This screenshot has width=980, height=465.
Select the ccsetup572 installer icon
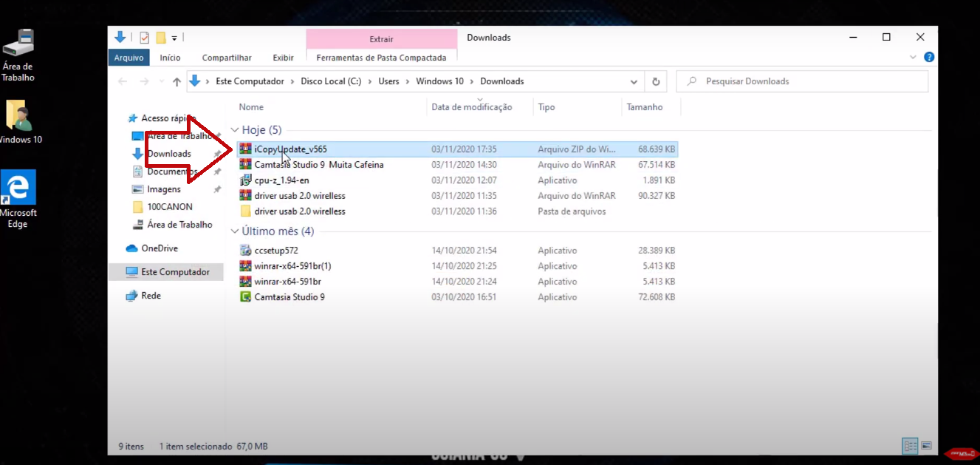point(246,251)
